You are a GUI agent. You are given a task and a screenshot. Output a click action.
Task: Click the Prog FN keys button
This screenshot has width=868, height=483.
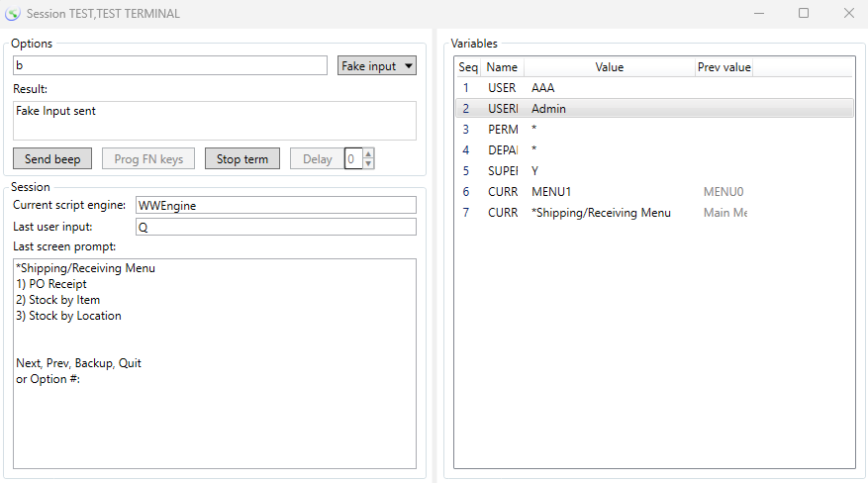click(x=148, y=159)
